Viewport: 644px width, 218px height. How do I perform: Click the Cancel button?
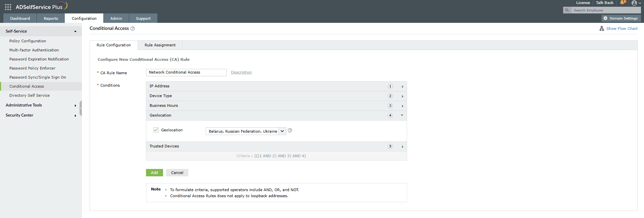point(177,173)
